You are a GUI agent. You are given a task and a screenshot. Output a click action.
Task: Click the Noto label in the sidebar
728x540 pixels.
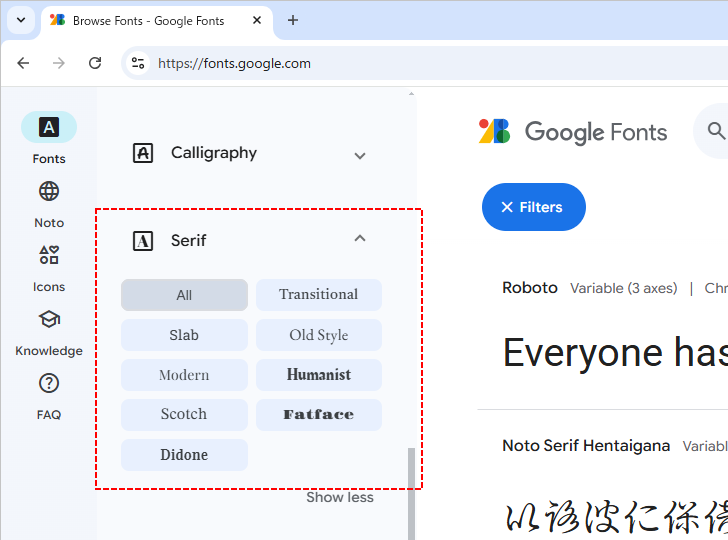click(49, 223)
